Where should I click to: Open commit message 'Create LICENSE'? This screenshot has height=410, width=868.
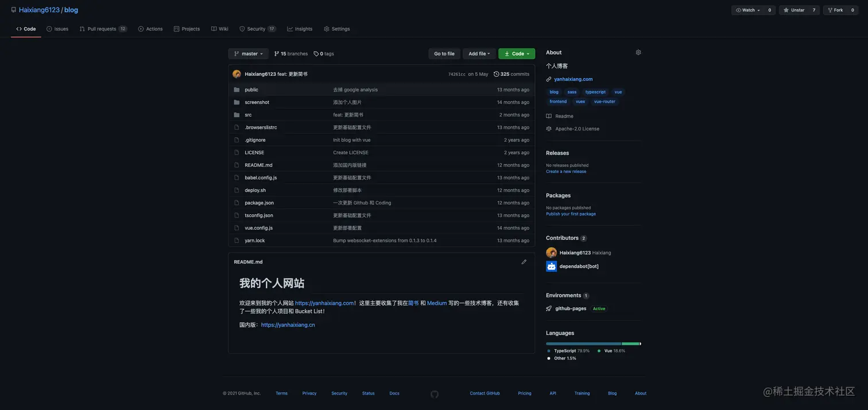pos(351,152)
